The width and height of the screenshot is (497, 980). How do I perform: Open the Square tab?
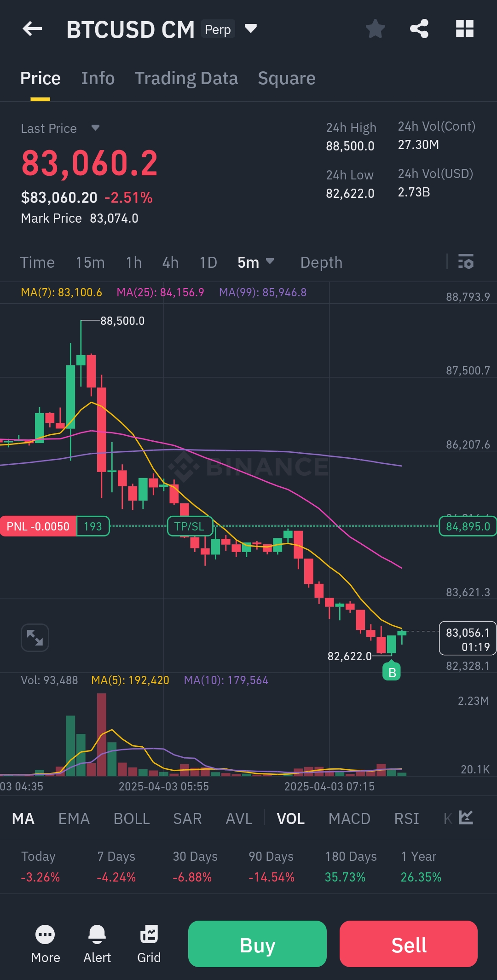(287, 78)
